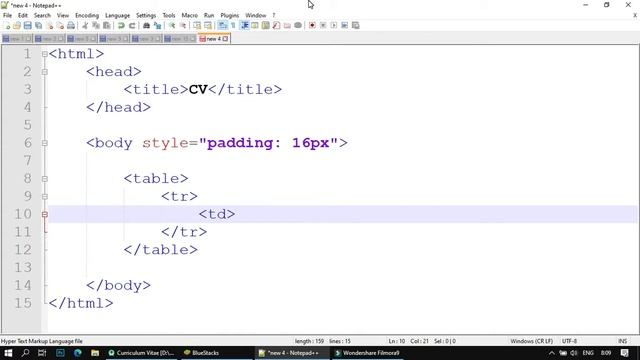The height and width of the screenshot is (360, 640).
Task: Redo the edit with the Redo arrow
Action: point(132,25)
